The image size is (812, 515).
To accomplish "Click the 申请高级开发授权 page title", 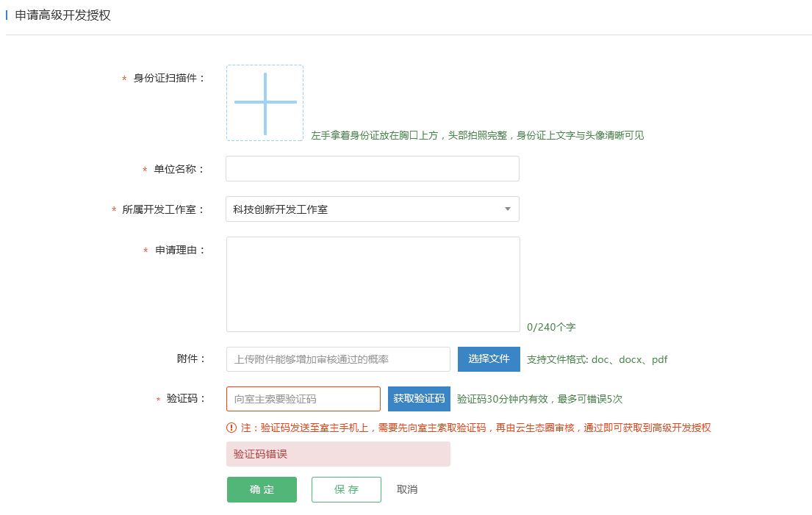I will pyautogui.click(x=63, y=15).
